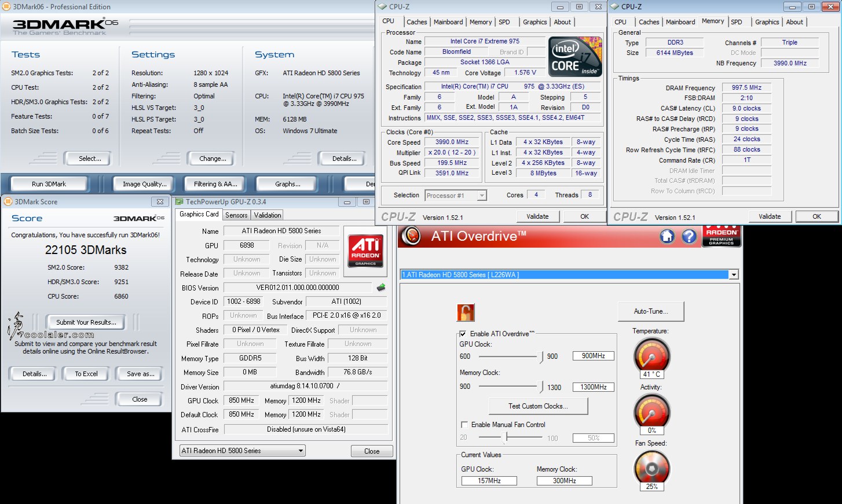Click the Intel Core i7 logo in CPU-Z
Viewport: 842px width, 504px height.
click(575, 57)
